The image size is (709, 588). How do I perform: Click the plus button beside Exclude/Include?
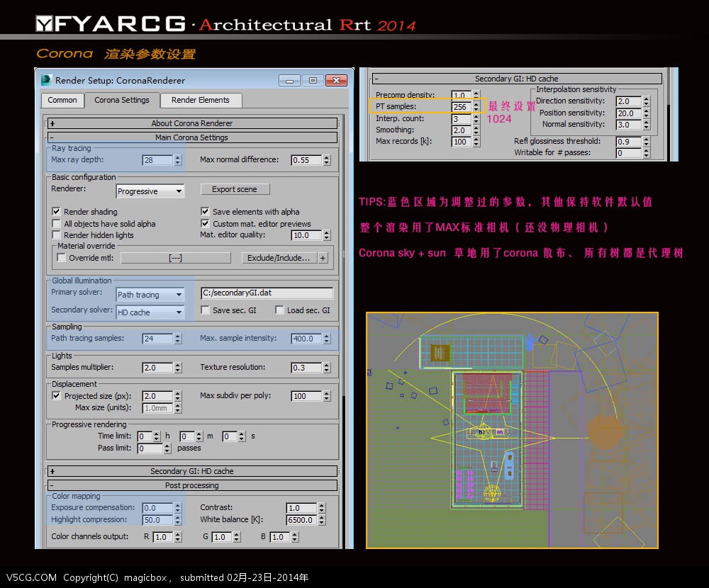coord(323,258)
